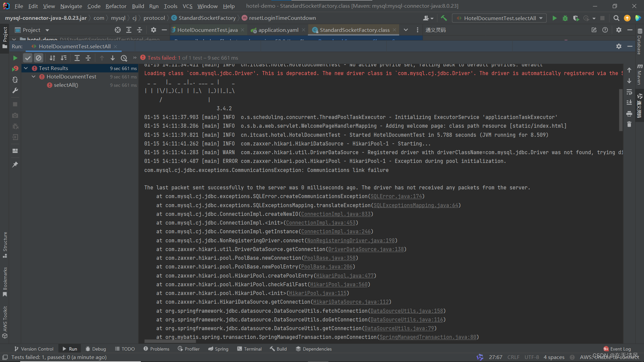Rerun the test with green play icon

(x=15, y=58)
